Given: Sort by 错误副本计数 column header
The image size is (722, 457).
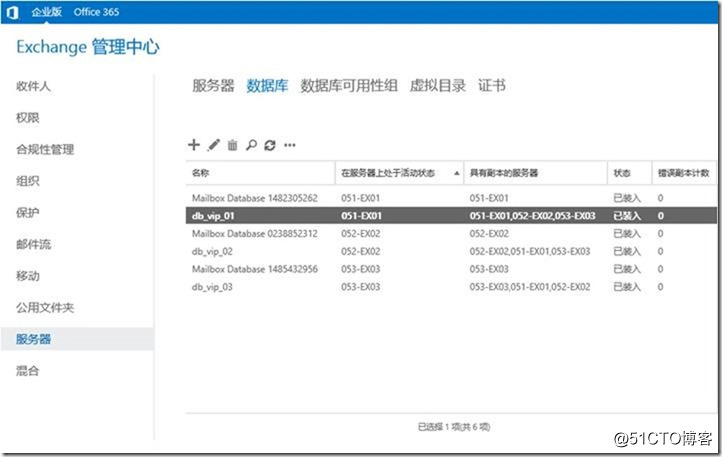Looking at the screenshot, I should (684, 173).
